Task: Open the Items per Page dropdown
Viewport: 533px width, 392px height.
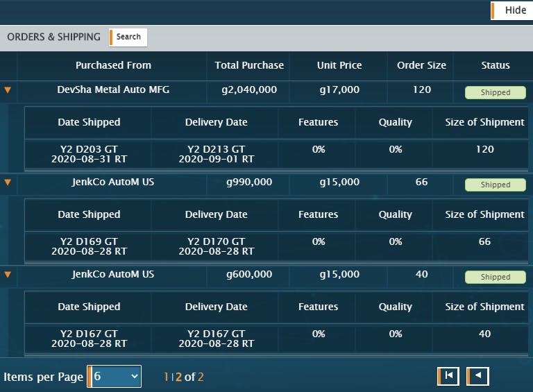Action: point(115,376)
